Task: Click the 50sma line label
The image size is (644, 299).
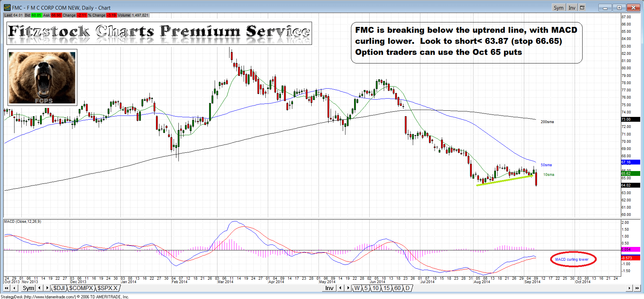Action: tap(546, 165)
